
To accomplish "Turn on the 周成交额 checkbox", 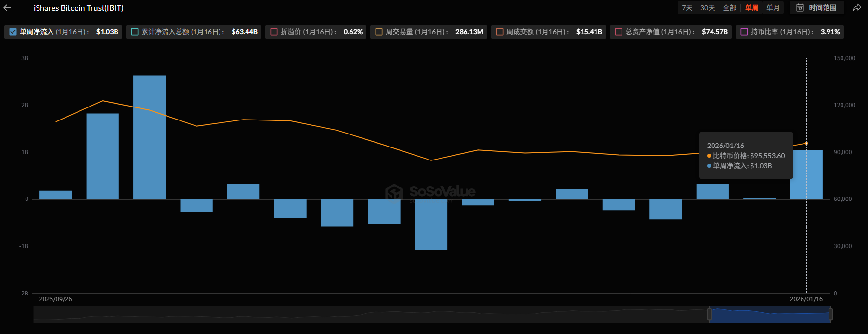I will [x=500, y=32].
